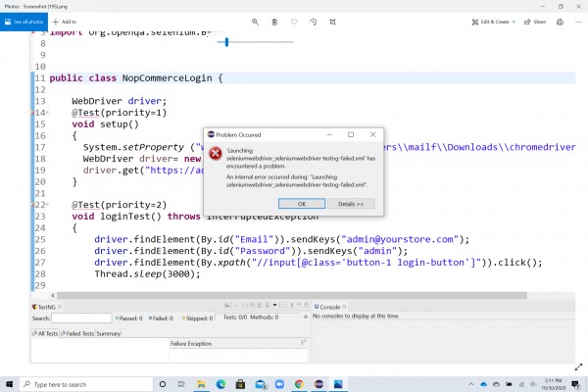Click the horizontal scrollbar under the code editor

[x=292, y=295]
